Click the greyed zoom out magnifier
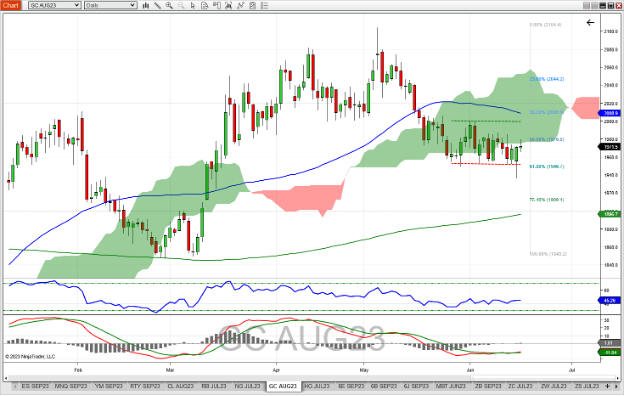Screen dimensions: 624x396 click(181, 6)
